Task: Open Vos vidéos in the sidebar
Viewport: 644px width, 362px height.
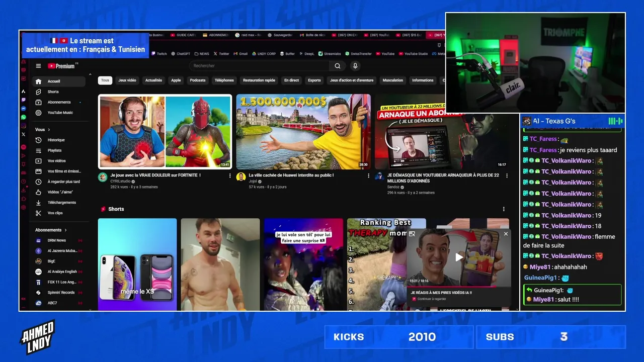Action: pos(59,161)
